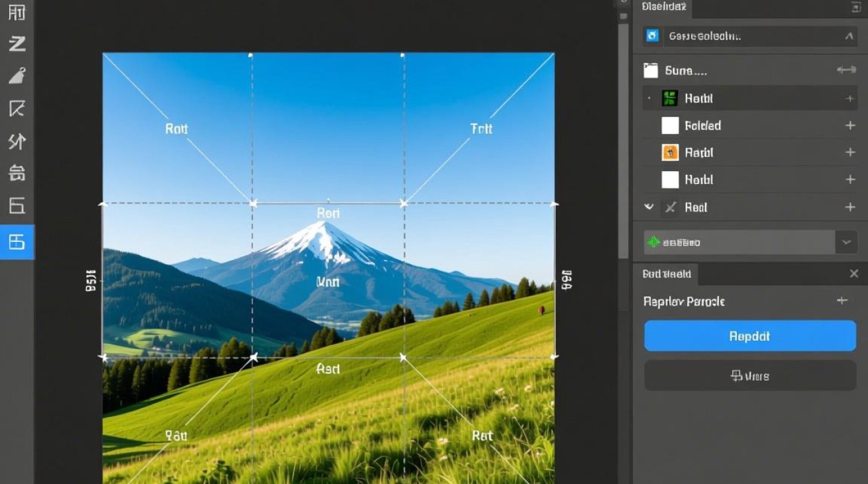Click the dark button below the blue button

(750, 376)
